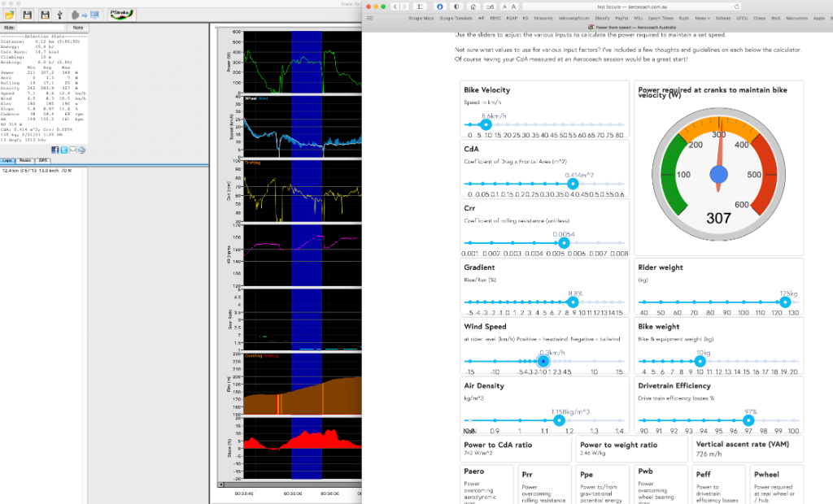Open a ride file using the folder icon
Viewport: 833px width, 504px height.
click(10, 15)
